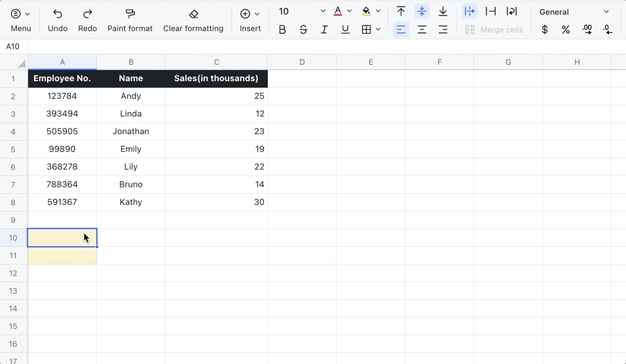Image resolution: width=626 pixels, height=364 pixels.
Task: Apply currency format with dollar icon
Action: pyautogui.click(x=544, y=29)
